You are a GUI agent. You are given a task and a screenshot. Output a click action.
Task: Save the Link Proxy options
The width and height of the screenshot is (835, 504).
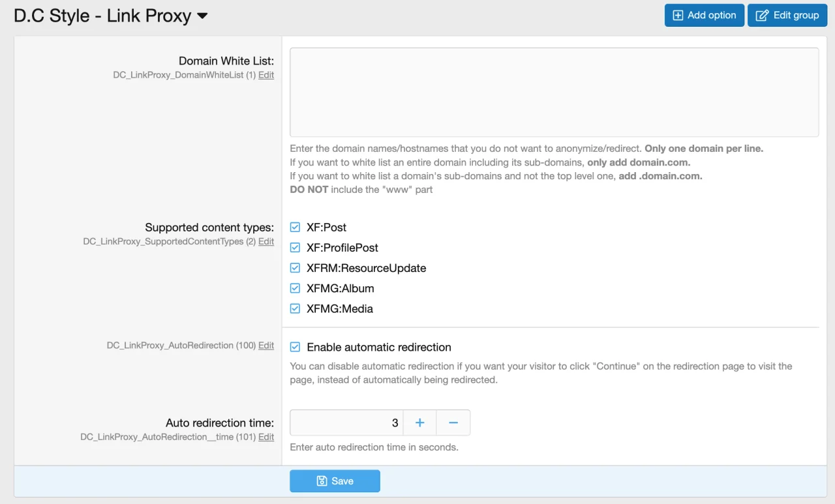pos(335,481)
